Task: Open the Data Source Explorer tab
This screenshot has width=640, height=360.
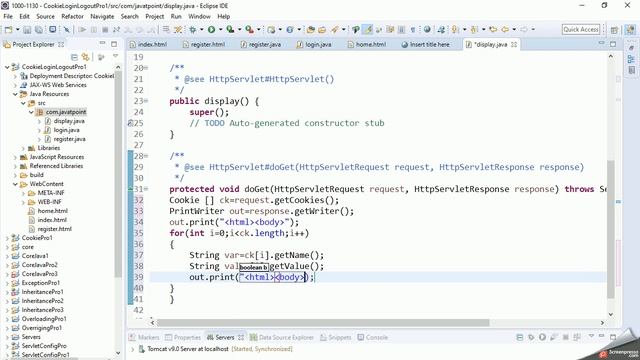Action: [282, 338]
